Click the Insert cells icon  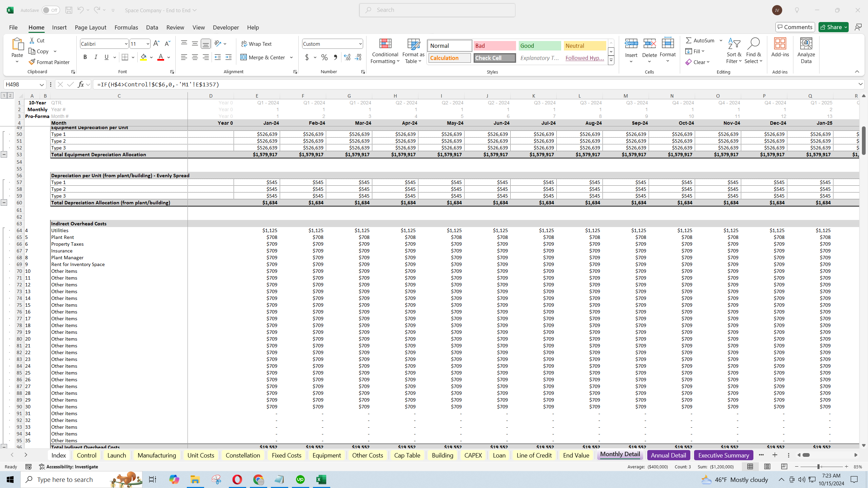coord(631,44)
